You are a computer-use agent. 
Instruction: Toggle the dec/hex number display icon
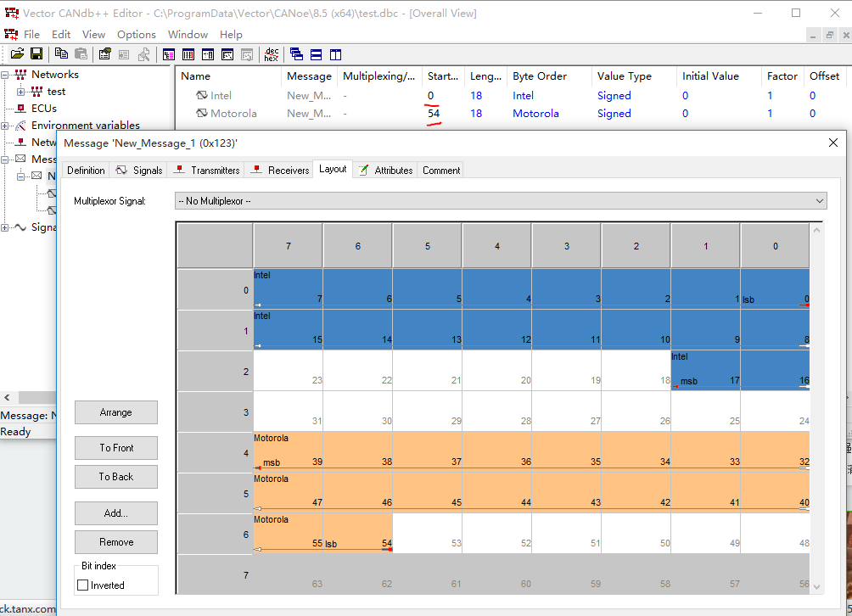click(272, 54)
